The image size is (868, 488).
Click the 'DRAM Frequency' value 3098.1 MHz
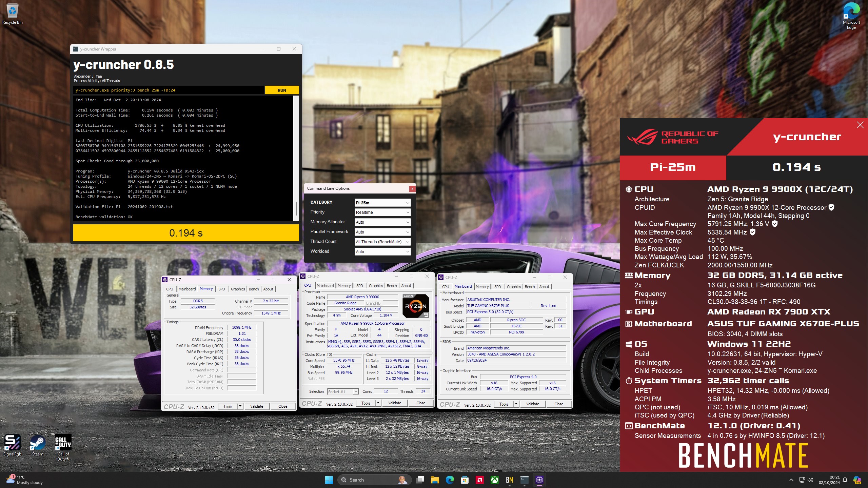(242, 327)
